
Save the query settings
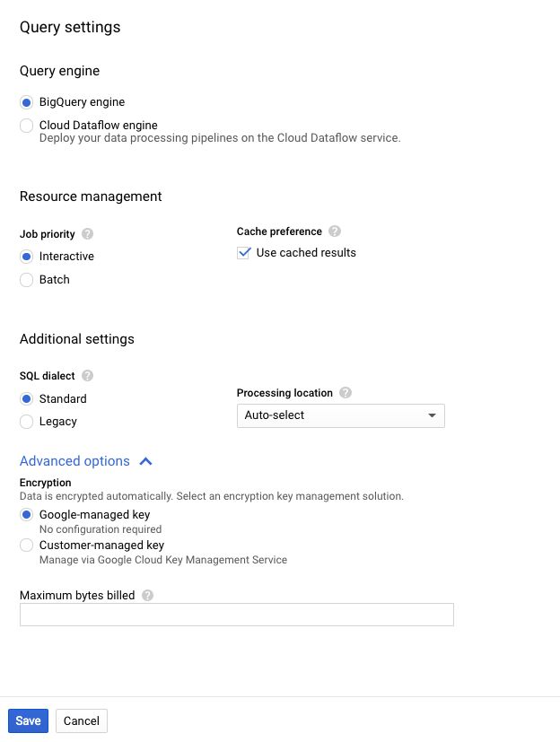[x=28, y=720]
